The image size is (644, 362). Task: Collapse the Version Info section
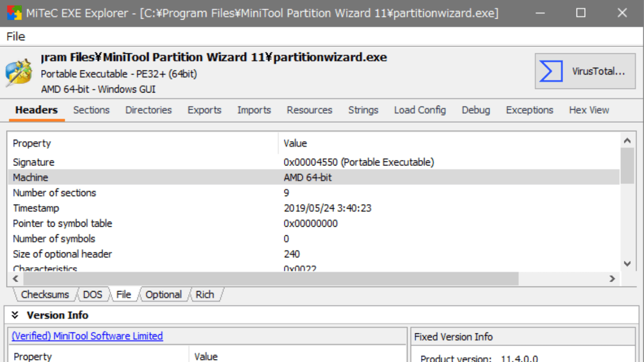pos(15,315)
